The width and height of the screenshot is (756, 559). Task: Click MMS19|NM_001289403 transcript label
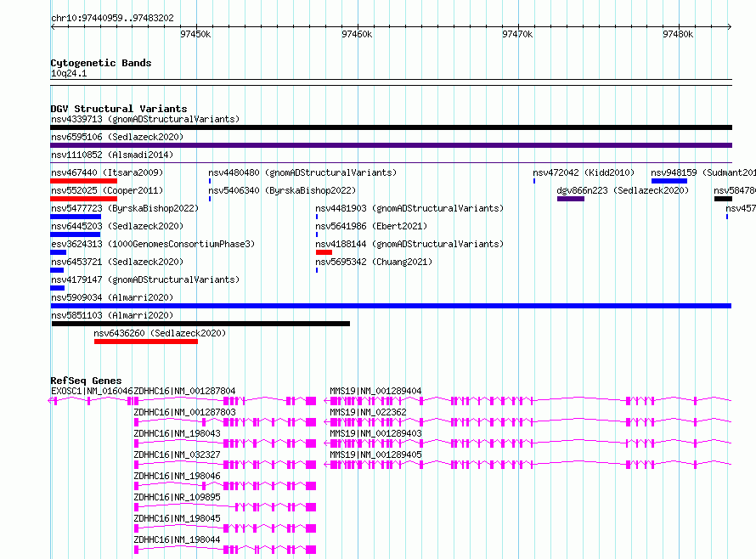375,433
